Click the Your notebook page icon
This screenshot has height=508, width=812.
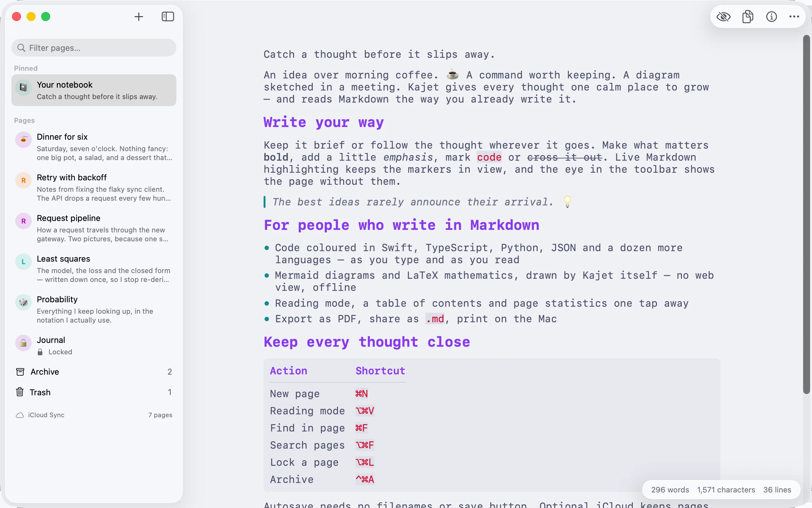point(23,87)
